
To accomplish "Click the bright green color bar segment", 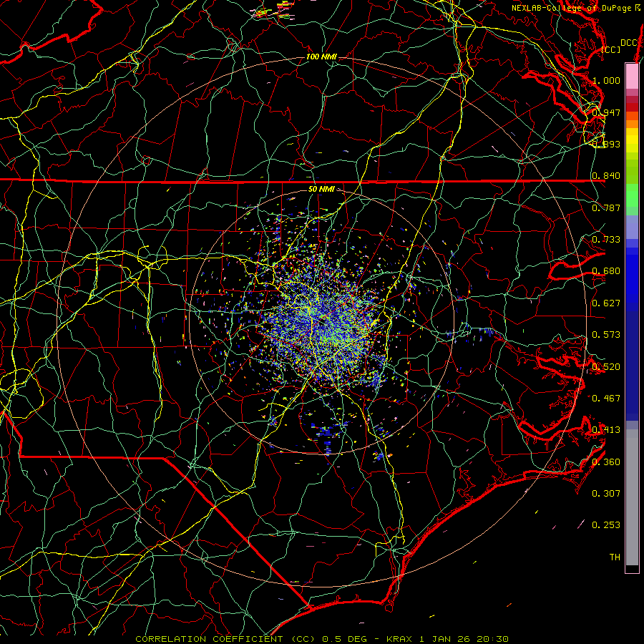I will click(632, 195).
